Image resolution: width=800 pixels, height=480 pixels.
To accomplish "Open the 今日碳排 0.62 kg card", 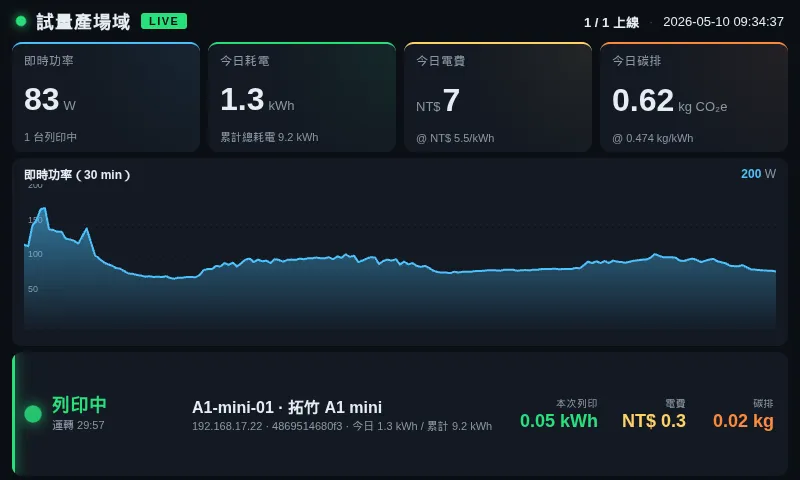I will tap(694, 97).
